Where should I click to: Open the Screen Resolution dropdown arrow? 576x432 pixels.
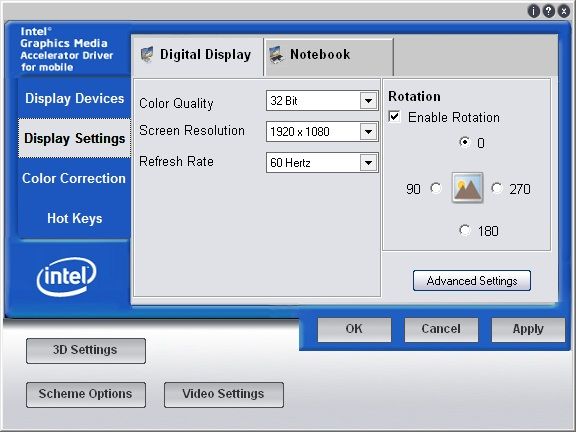368,132
